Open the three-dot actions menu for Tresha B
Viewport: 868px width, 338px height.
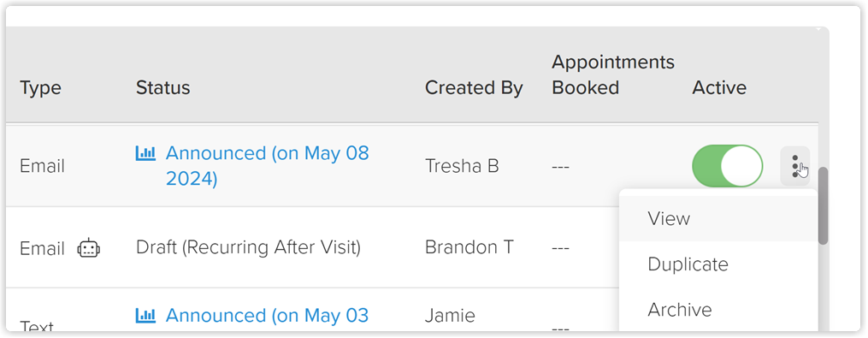[795, 166]
